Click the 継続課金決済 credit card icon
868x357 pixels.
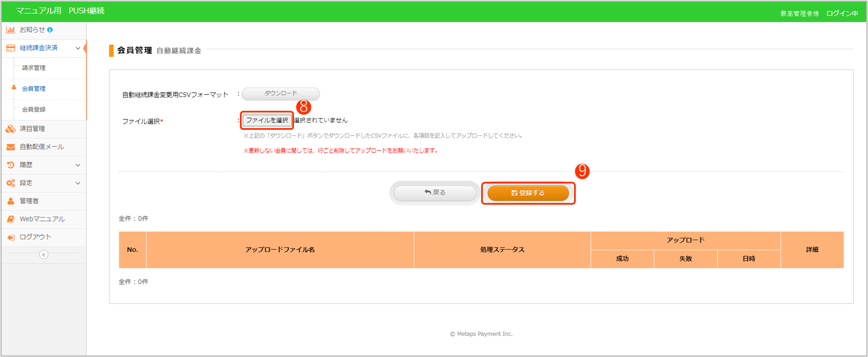pos(10,48)
